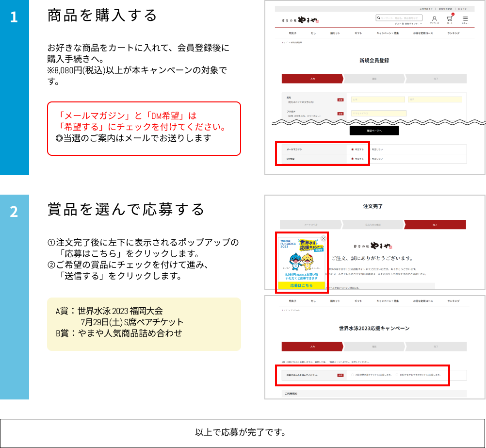Open 明太子 in the campaign page nav
The height and width of the screenshot is (448, 486).
pyautogui.click(x=292, y=301)
